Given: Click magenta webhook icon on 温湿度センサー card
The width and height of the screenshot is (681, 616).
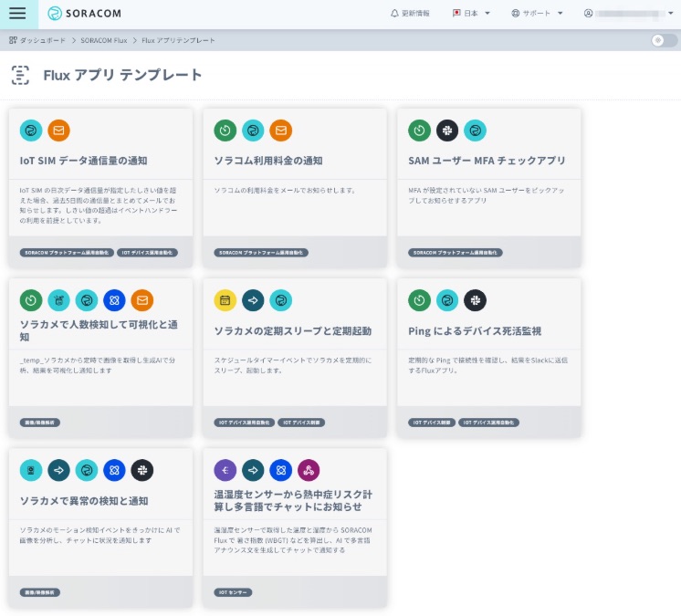Looking at the screenshot, I should 309,470.
